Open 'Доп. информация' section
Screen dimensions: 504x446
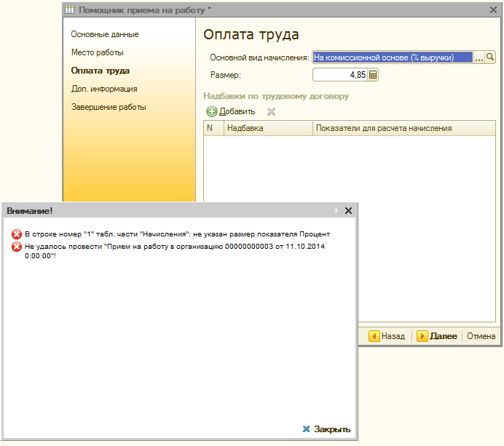[104, 89]
